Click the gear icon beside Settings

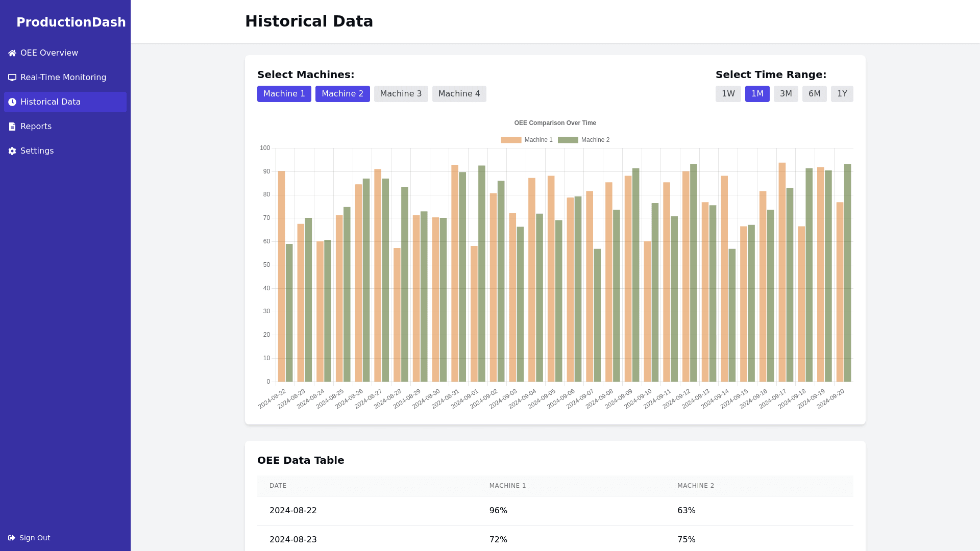(x=12, y=151)
